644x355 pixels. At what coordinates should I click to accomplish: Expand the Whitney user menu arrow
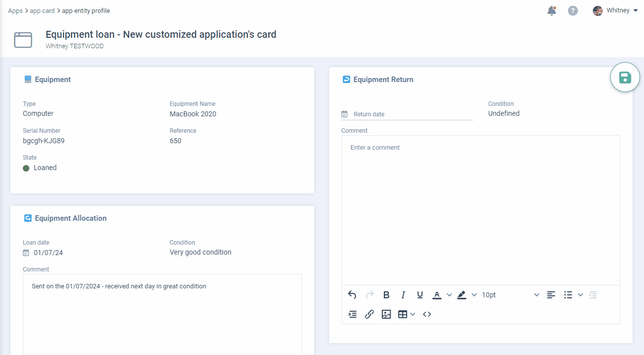click(x=636, y=11)
